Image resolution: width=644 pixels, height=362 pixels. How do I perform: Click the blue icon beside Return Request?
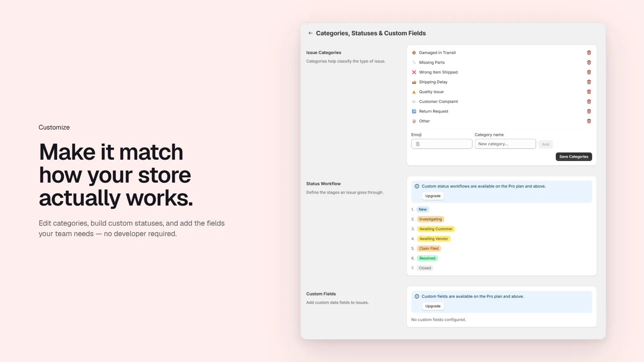point(414,111)
